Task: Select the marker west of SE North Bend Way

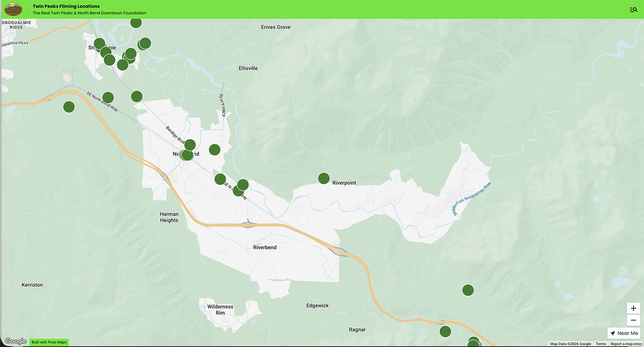Action: tap(69, 107)
